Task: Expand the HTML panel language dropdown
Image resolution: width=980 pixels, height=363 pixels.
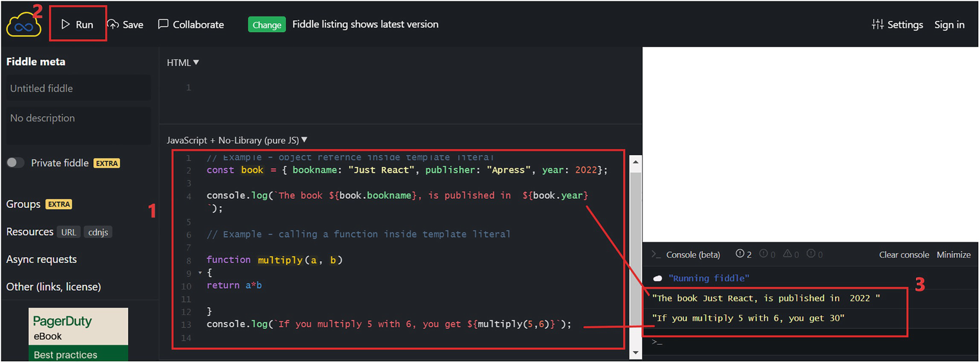Action: pyautogui.click(x=196, y=62)
